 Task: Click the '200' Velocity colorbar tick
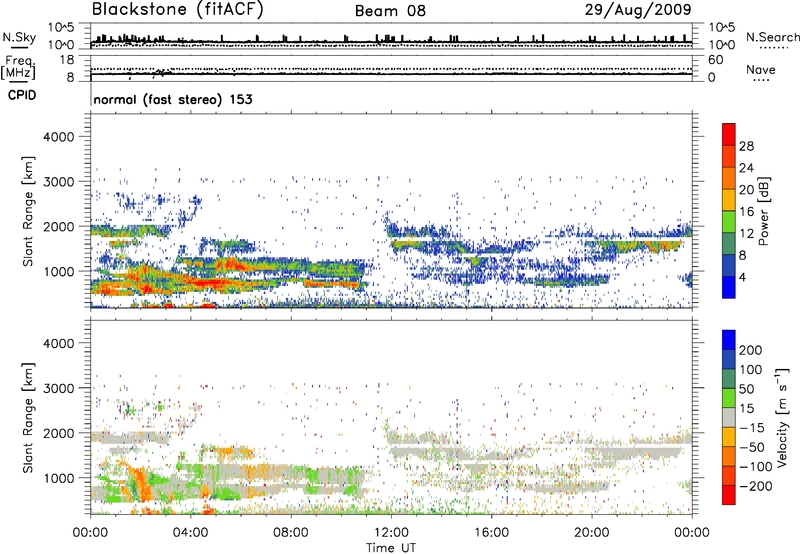[751, 350]
